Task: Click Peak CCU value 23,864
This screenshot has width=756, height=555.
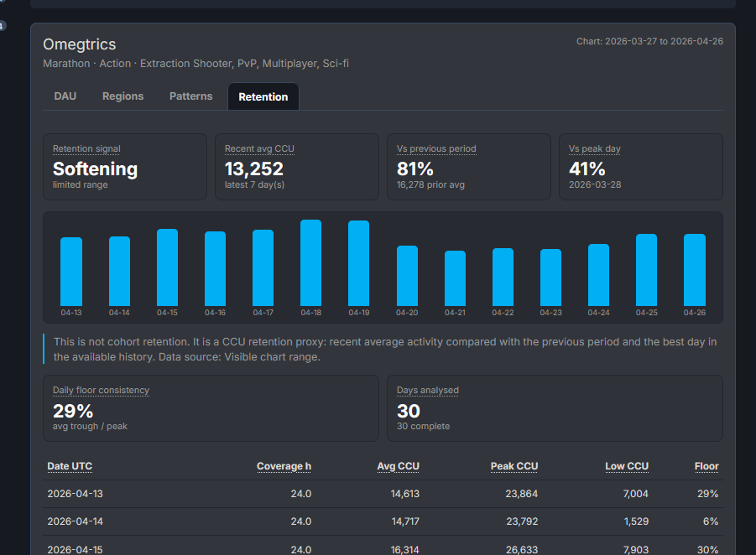Action: point(522,494)
